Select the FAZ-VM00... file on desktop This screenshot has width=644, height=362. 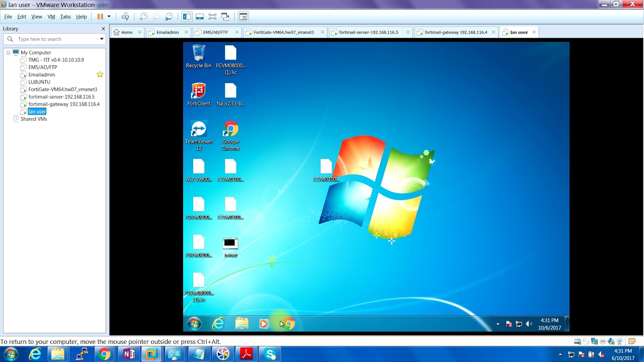point(199,170)
